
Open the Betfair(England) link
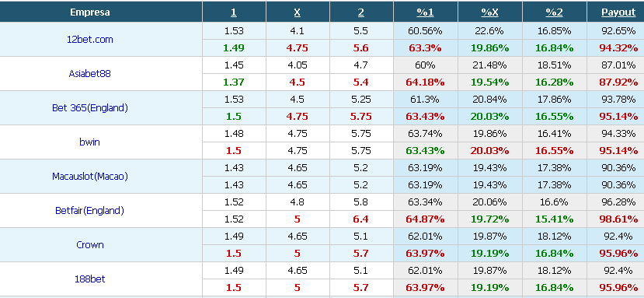(x=89, y=210)
